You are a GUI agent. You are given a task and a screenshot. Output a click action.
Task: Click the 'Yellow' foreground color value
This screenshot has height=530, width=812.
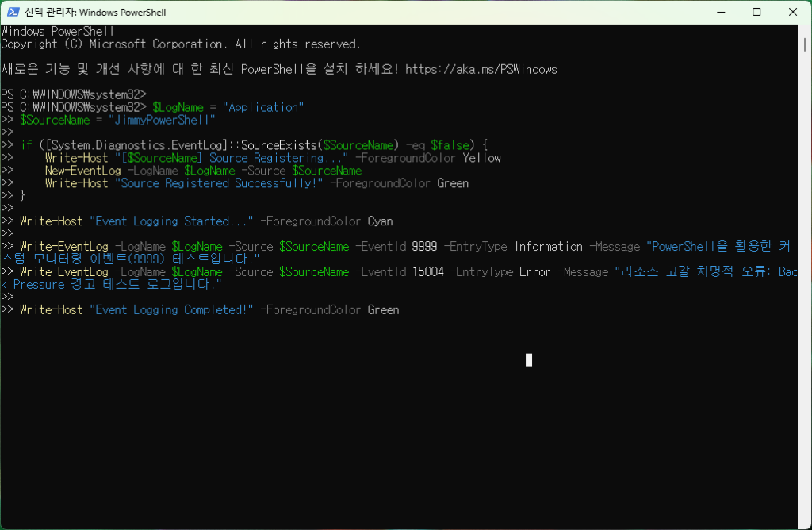pyautogui.click(x=481, y=158)
